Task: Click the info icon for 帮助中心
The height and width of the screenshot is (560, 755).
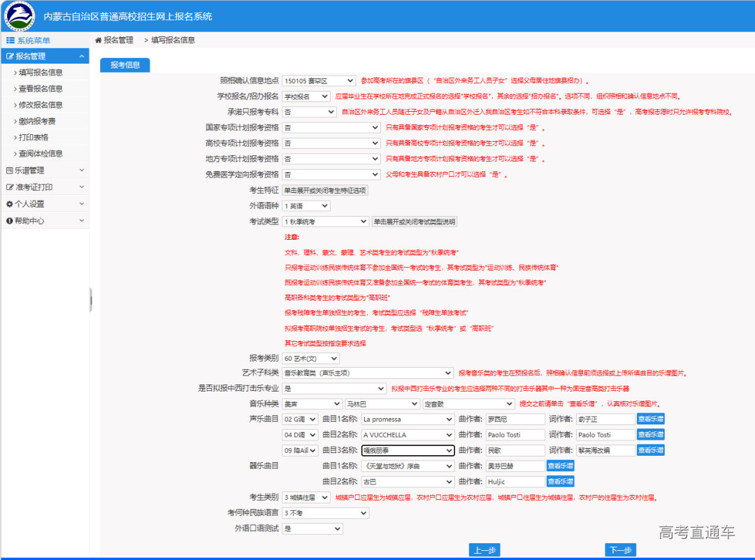Action: 10,221
